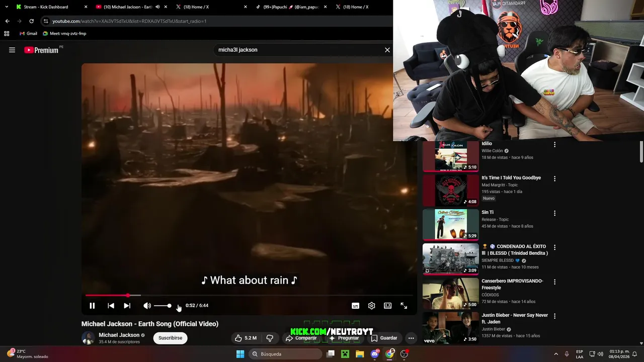Viewport: 644px width, 362px height.
Task: Open options menu for Idilio
Action: [554, 144]
